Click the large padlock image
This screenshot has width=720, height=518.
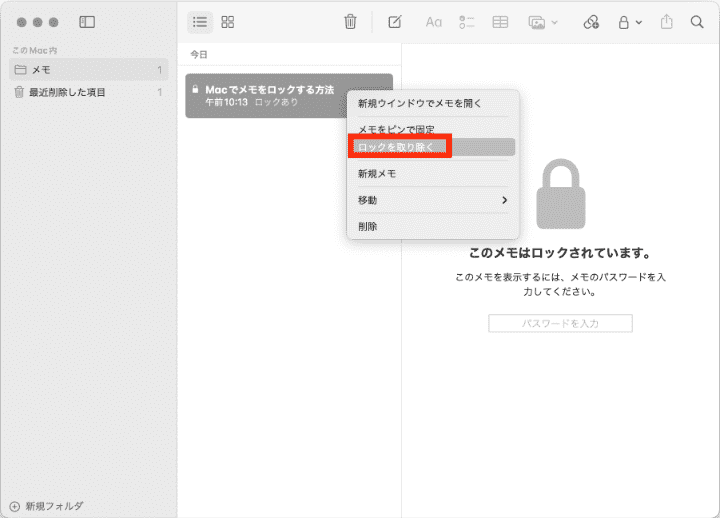[561, 194]
